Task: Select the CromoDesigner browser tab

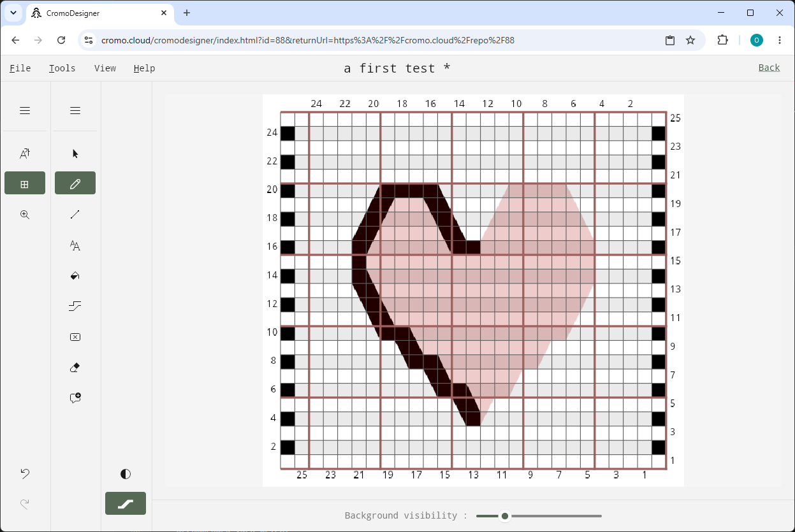Action: pos(100,13)
